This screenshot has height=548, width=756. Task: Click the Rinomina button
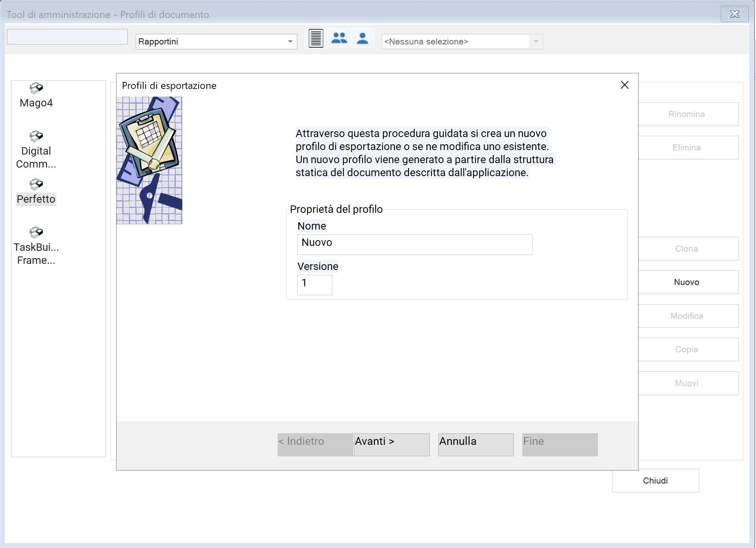click(688, 114)
